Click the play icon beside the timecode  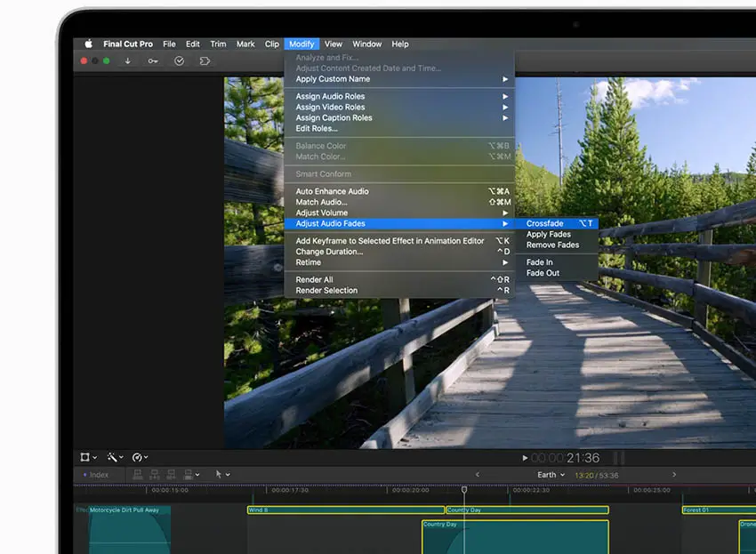click(x=525, y=458)
